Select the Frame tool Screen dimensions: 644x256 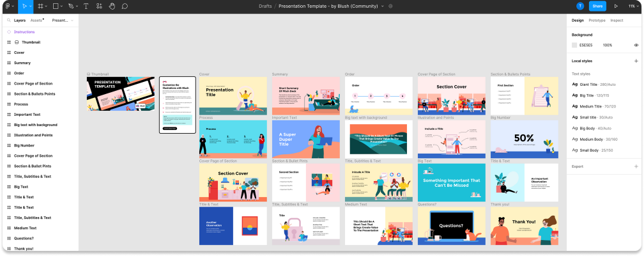[x=40, y=6]
